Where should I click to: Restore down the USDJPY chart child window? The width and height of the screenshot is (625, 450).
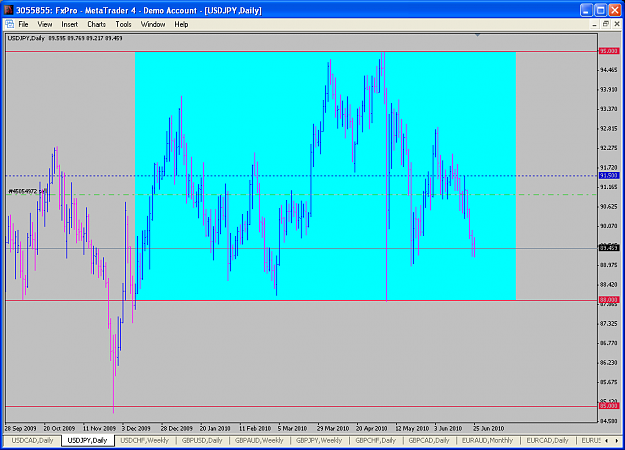click(x=605, y=24)
